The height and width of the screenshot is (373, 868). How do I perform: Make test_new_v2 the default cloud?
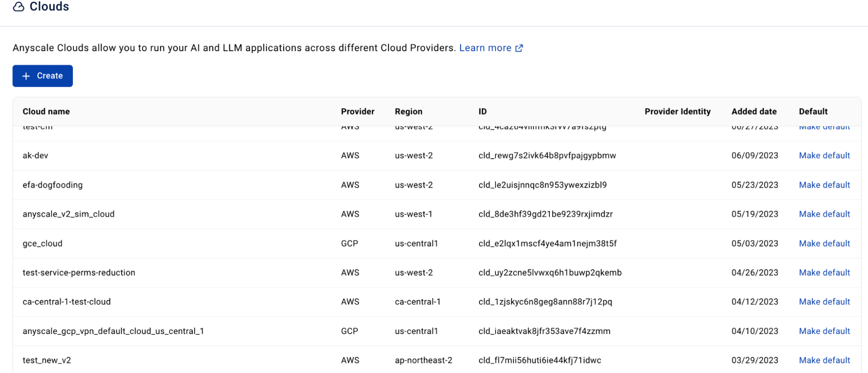click(x=824, y=360)
